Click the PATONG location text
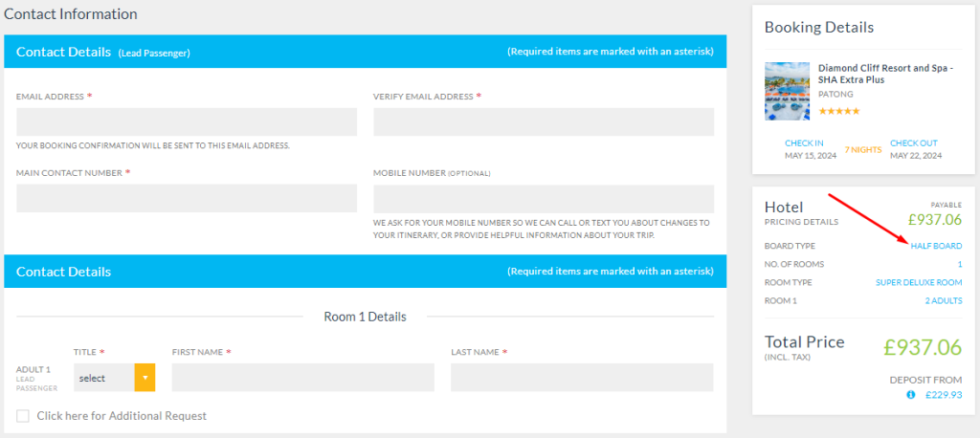Viewport: 980px width, 438px height. tap(835, 95)
